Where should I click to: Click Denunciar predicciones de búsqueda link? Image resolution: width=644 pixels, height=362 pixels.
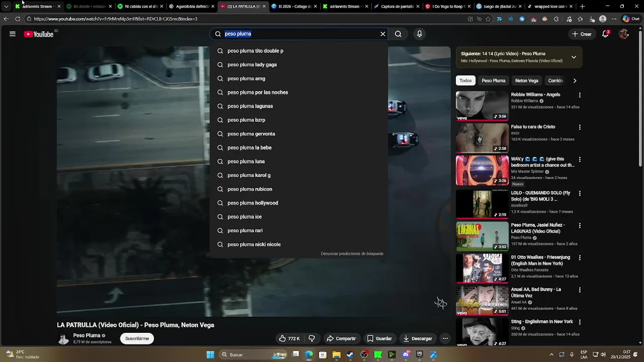coord(352,254)
